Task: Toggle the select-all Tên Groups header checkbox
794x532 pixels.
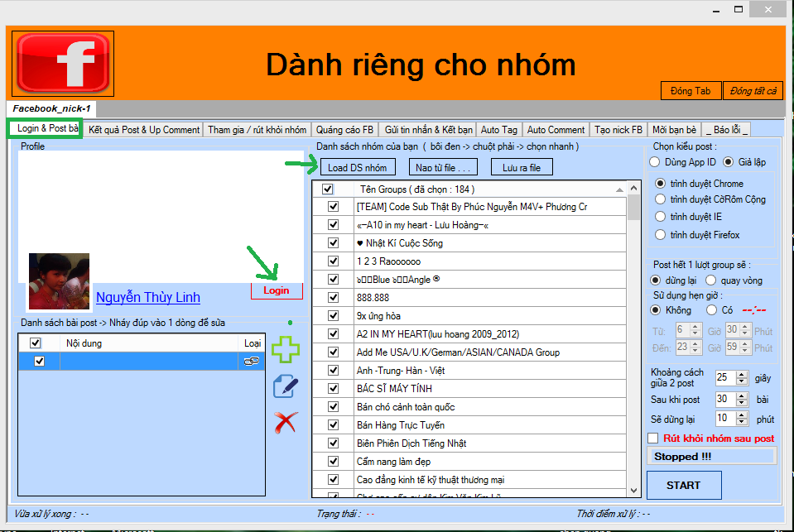Action: [328, 189]
